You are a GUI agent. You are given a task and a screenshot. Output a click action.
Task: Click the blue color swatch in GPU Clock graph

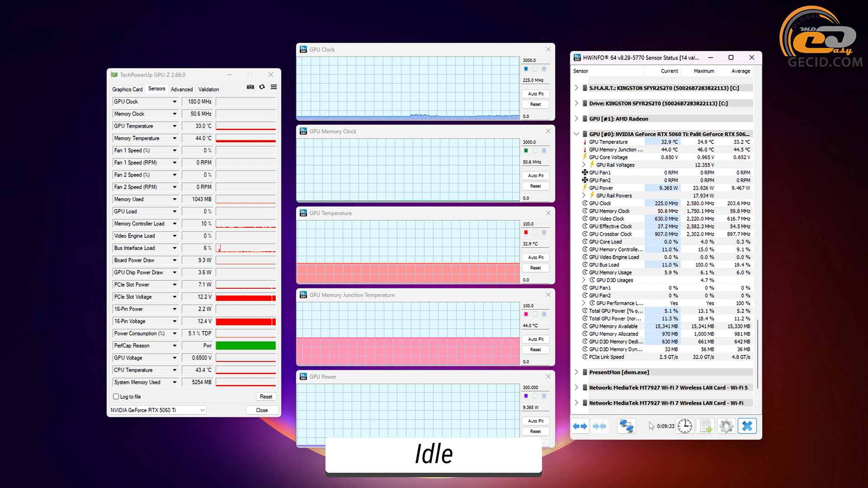pos(526,69)
